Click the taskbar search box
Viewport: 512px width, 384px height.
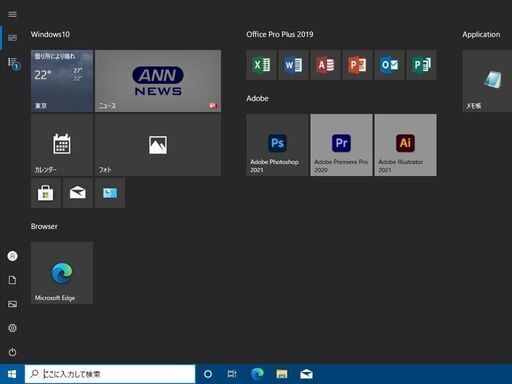click(x=110, y=374)
